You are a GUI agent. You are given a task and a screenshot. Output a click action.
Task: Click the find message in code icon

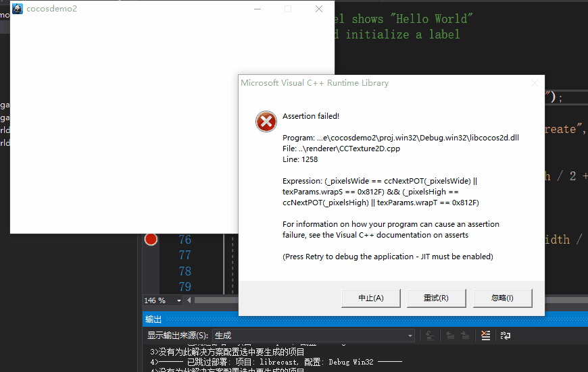pyautogui.click(x=430, y=336)
